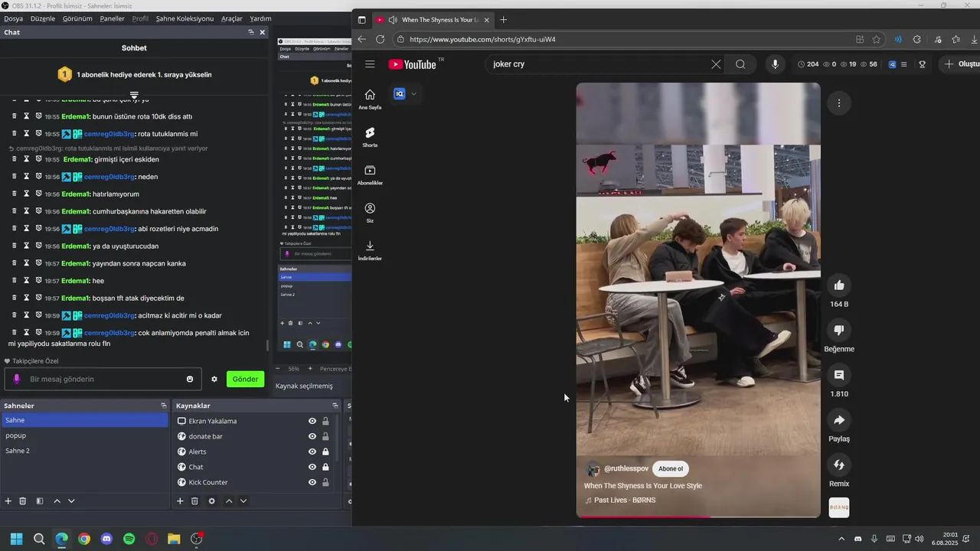
Task: Undock the Kaynaklar panel
Action: pos(335,406)
